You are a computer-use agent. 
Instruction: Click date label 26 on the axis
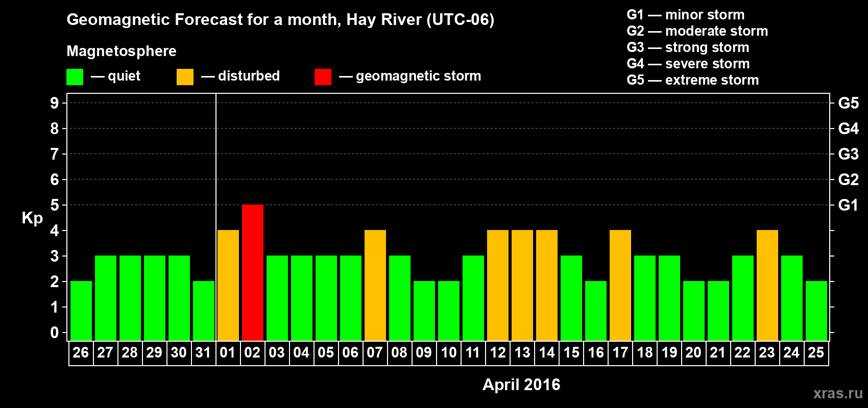81,353
